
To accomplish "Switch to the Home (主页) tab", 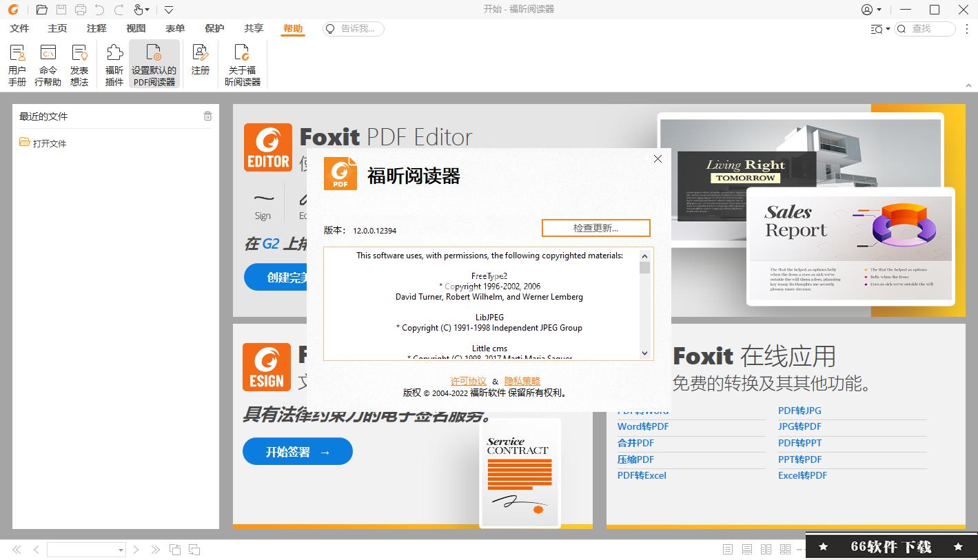I will click(57, 28).
